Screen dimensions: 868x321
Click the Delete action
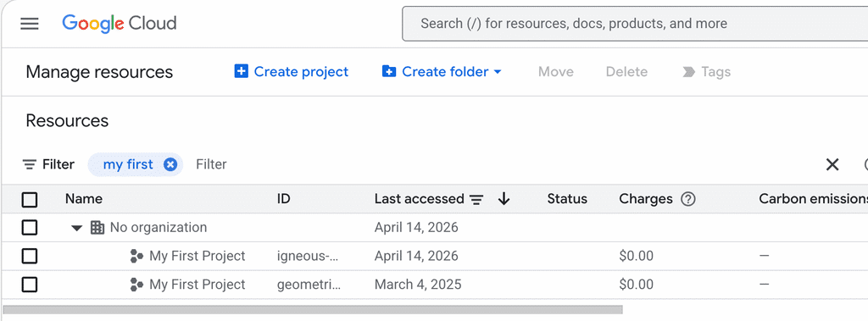(626, 72)
